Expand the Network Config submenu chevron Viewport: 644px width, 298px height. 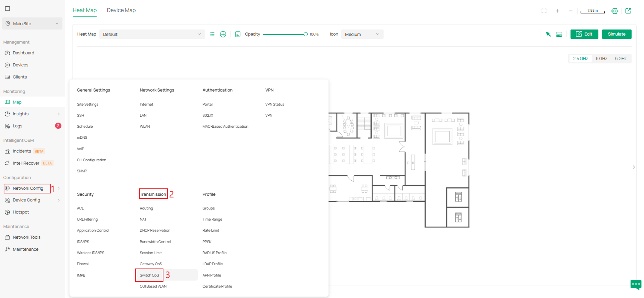pyautogui.click(x=59, y=188)
